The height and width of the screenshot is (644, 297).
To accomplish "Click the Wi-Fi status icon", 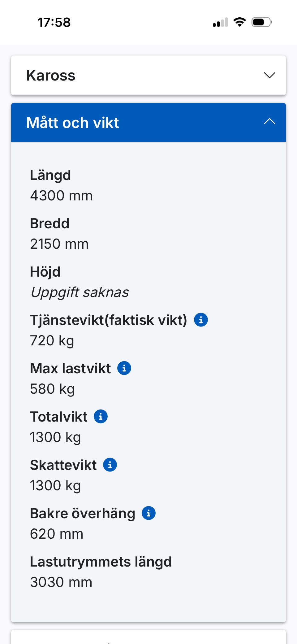I will coord(239,22).
